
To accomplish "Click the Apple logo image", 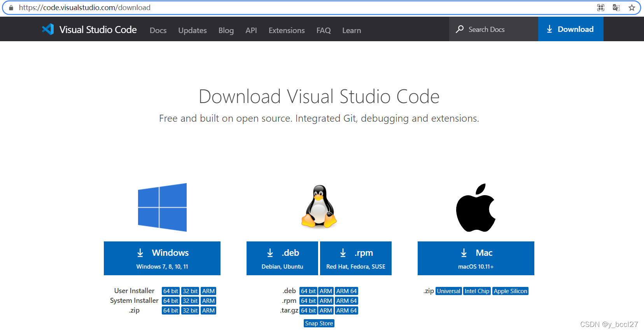I will coord(476,208).
